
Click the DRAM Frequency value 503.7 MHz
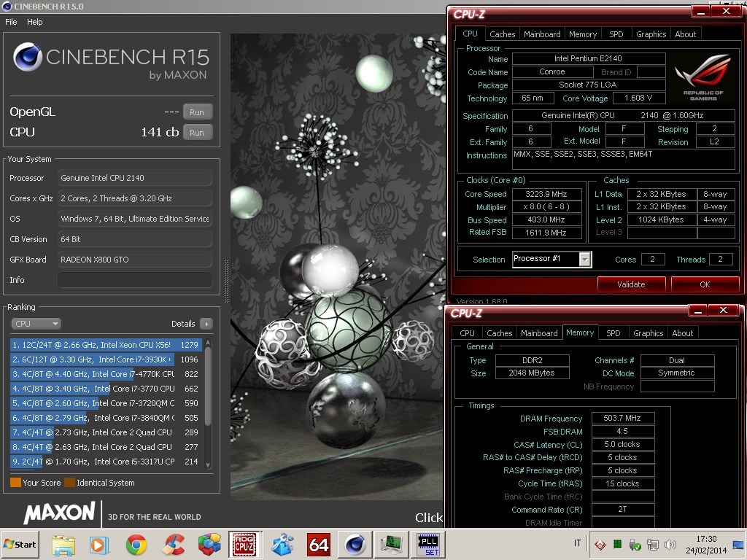(x=623, y=418)
